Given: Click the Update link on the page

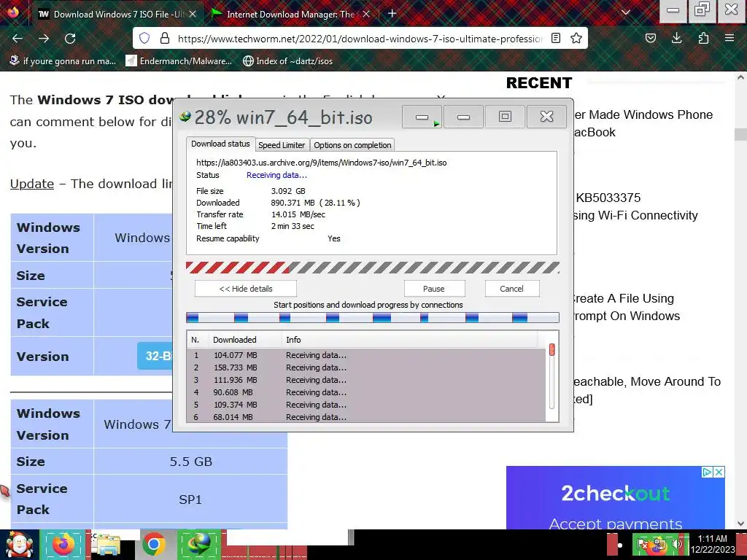Looking at the screenshot, I should 32,184.
